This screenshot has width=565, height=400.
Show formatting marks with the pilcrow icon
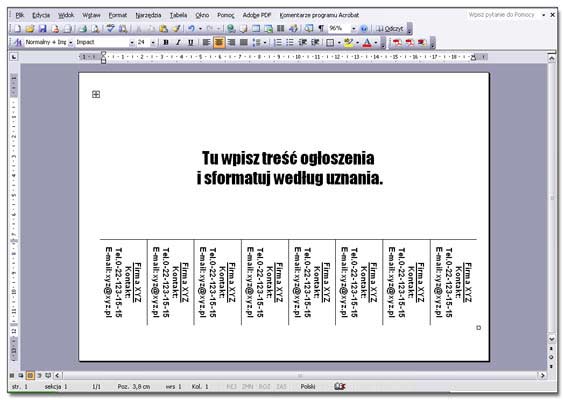pyautogui.click(x=320, y=28)
